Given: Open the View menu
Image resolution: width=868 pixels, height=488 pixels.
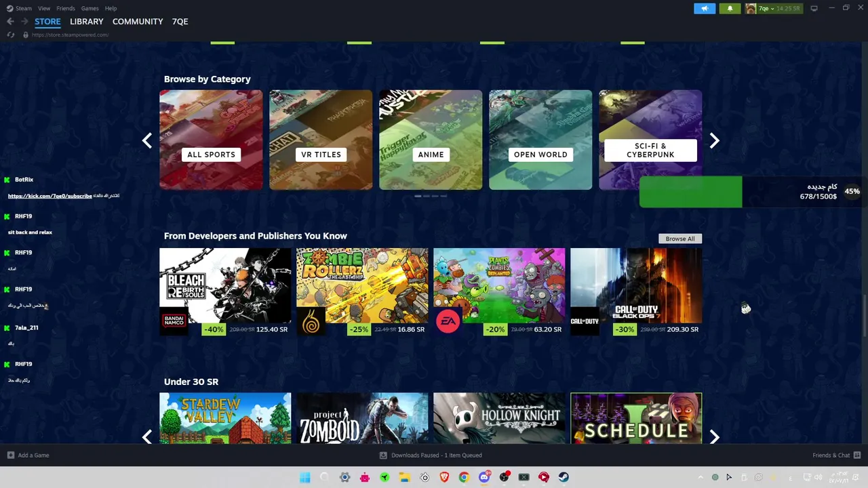Looking at the screenshot, I should point(44,8).
